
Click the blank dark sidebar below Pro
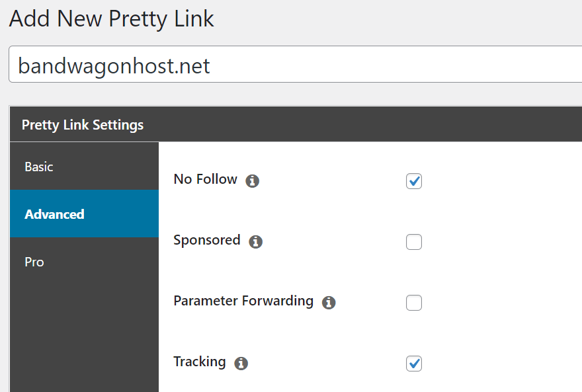click(x=84, y=338)
